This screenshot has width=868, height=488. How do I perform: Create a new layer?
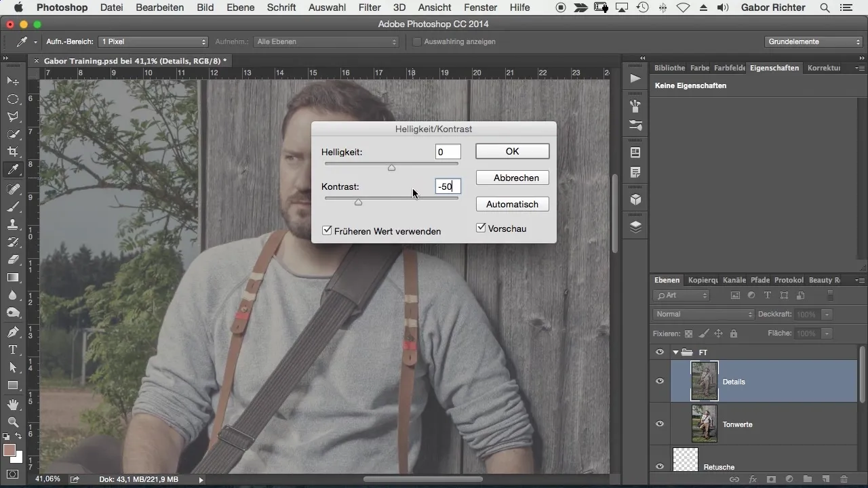(x=825, y=479)
